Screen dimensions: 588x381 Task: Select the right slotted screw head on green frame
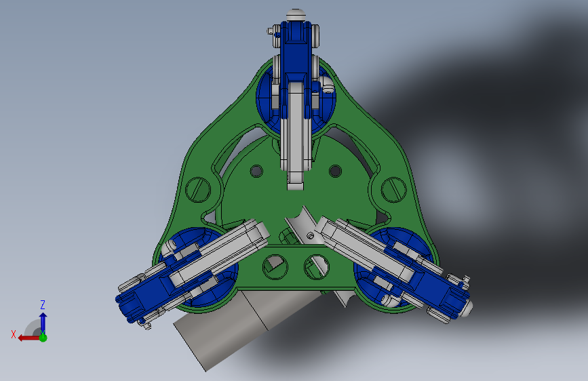(393, 189)
